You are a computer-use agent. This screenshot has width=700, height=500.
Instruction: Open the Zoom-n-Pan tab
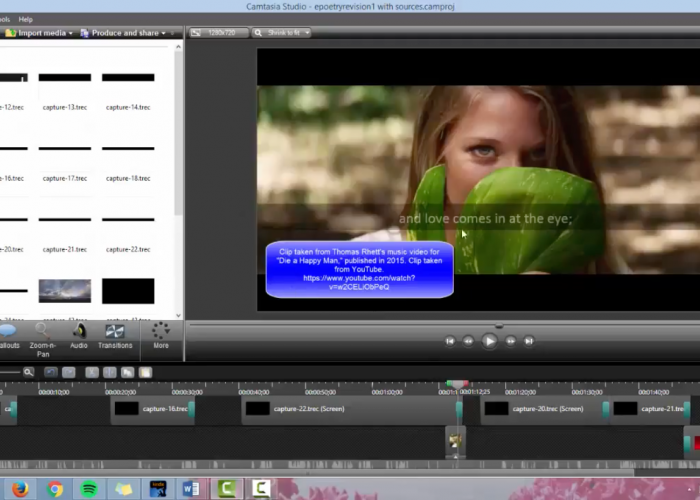tap(43, 340)
